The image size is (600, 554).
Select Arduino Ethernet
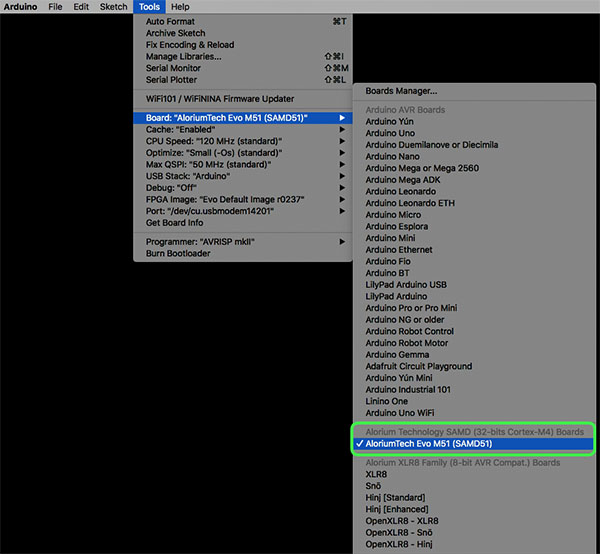[x=474, y=250]
